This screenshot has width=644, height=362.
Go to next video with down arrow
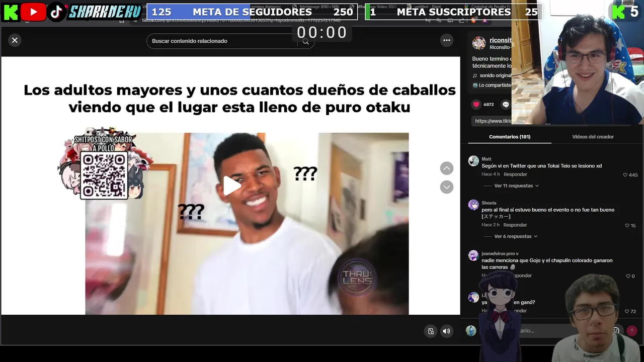pyautogui.click(x=447, y=187)
